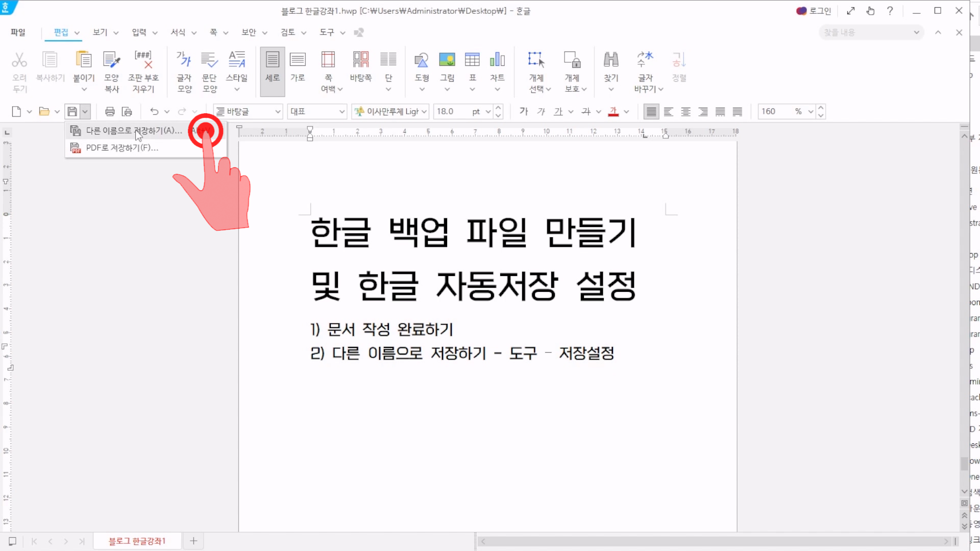Viewport: 980px width, 551px height.
Task: Choose 다른 이름으로 저장하기 menu entry
Action: (133, 131)
